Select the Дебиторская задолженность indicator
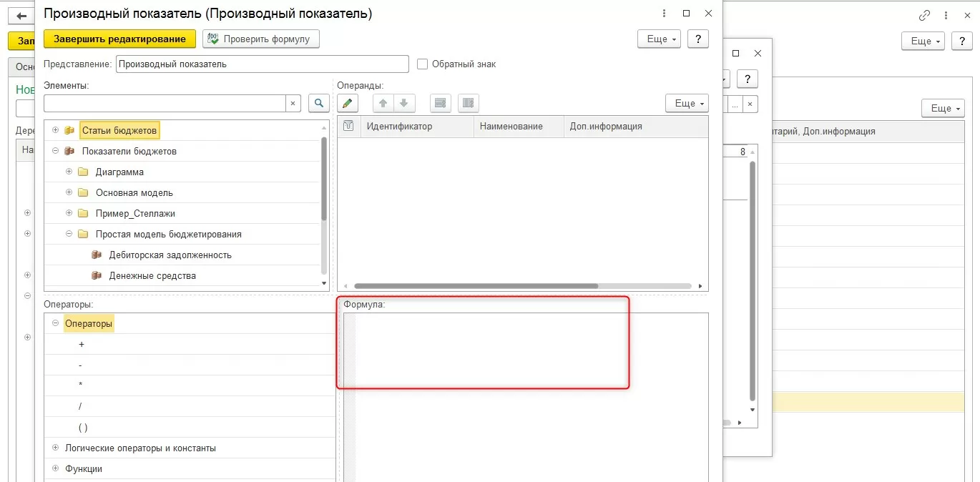The height and width of the screenshot is (482, 980). [x=170, y=255]
